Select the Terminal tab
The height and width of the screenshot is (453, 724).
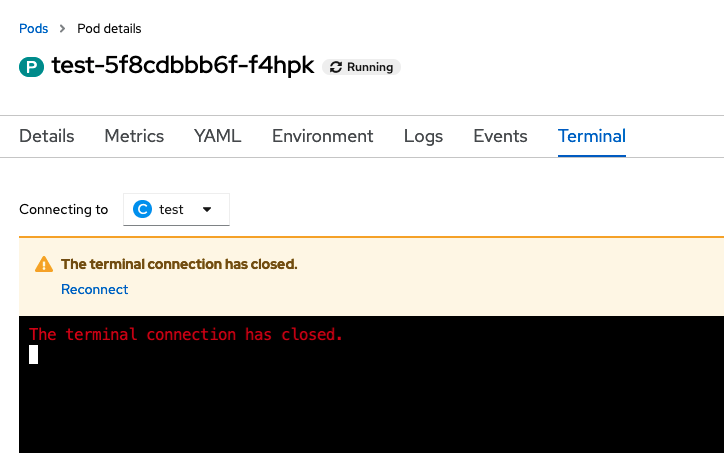click(x=592, y=136)
